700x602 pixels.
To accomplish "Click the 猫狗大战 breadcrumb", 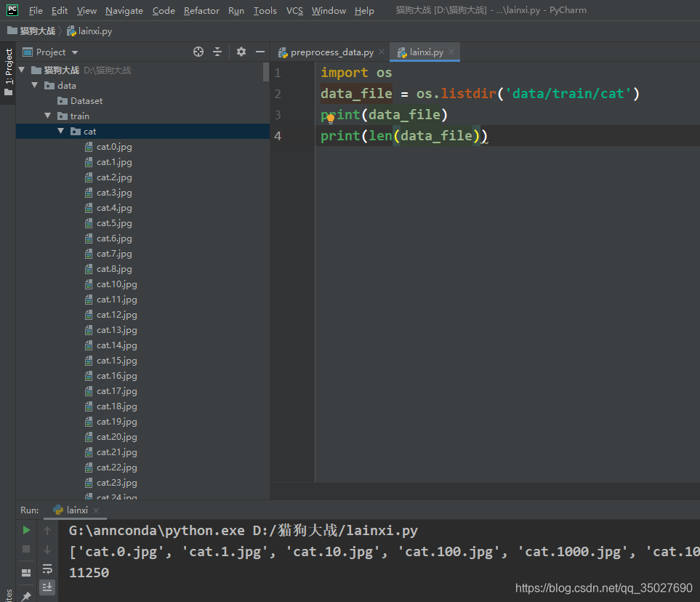I will coord(35,31).
